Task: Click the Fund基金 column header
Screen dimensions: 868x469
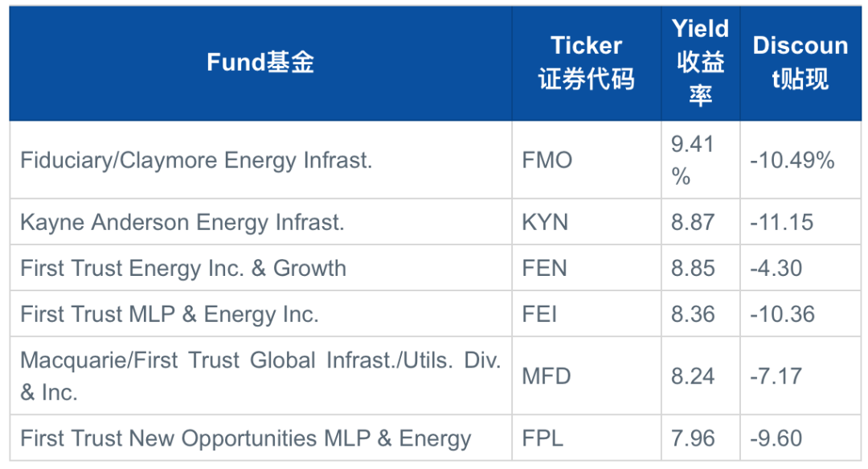Action: 260,62
